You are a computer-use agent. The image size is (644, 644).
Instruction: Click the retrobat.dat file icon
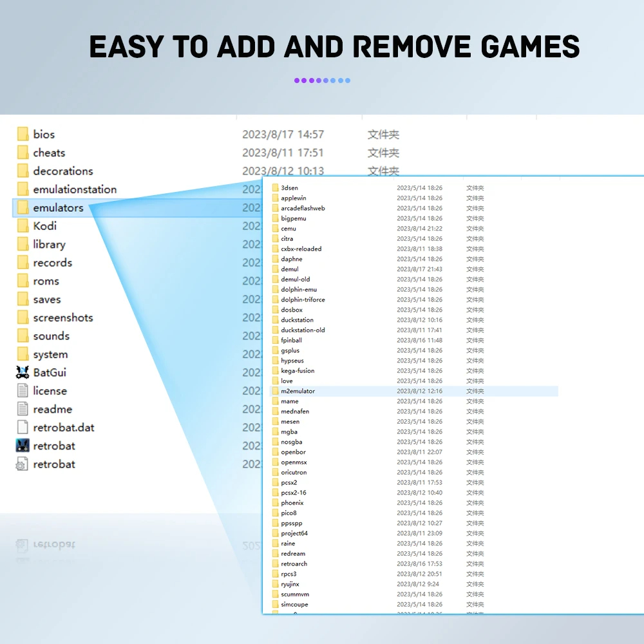[x=23, y=428]
